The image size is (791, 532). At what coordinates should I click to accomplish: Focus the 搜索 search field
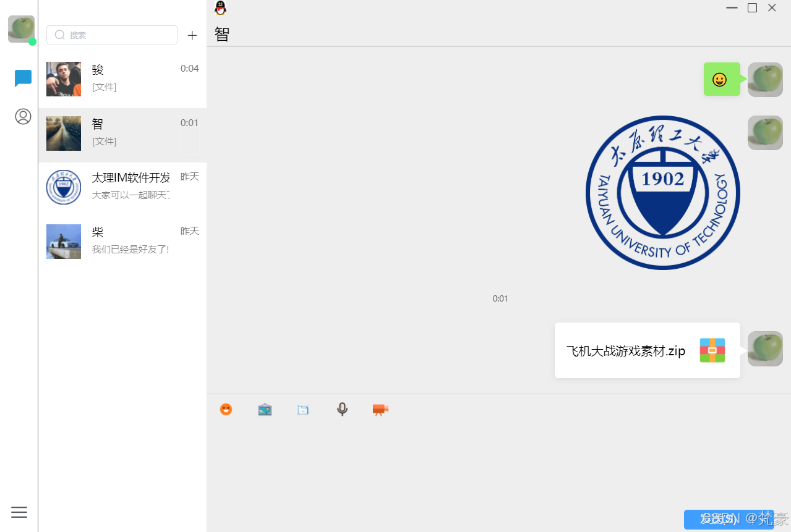coord(112,35)
